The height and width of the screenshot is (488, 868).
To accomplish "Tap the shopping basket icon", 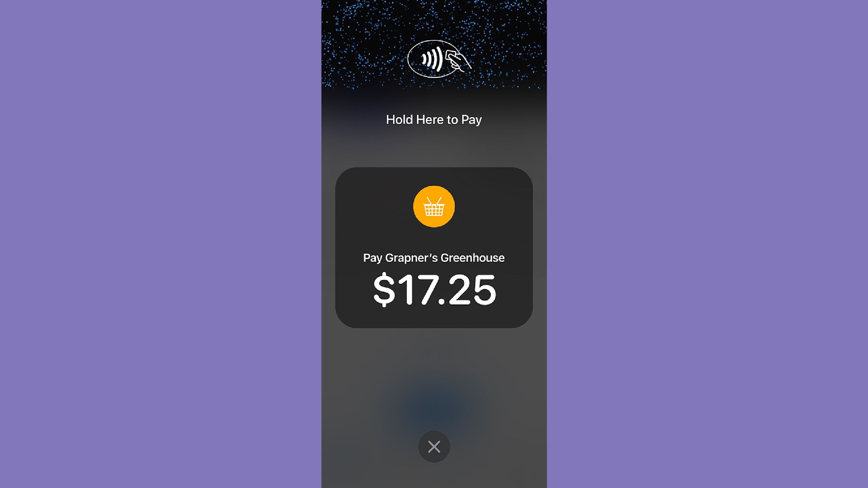I will pyautogui.click(x=433, y=206).
